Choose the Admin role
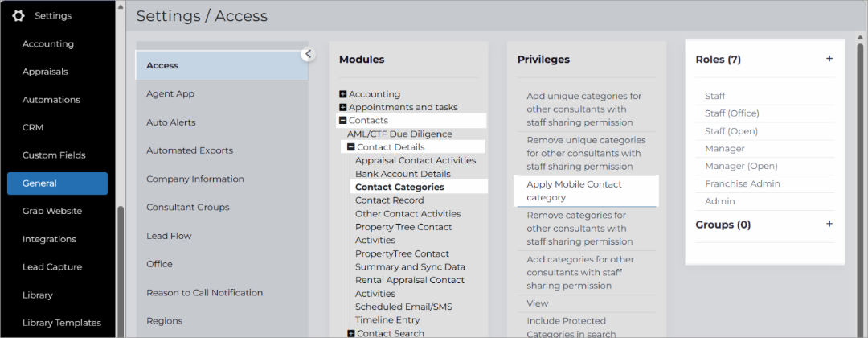 [x=719, y=201]
